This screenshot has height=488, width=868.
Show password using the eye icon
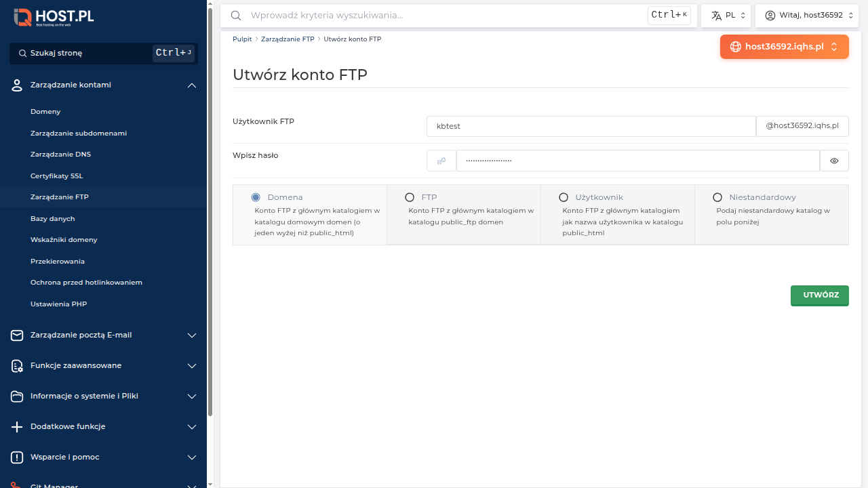(x=834, y=161)
